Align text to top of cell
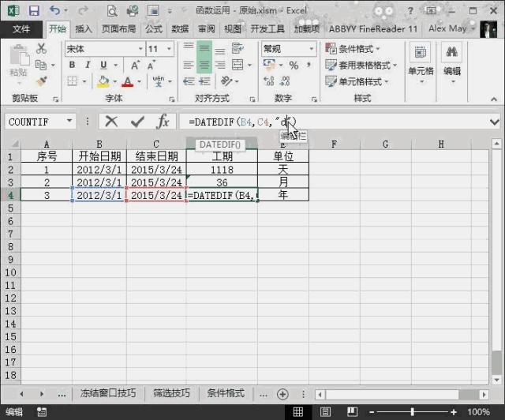This screenshot has width=505, height=420. pos(189,48)
